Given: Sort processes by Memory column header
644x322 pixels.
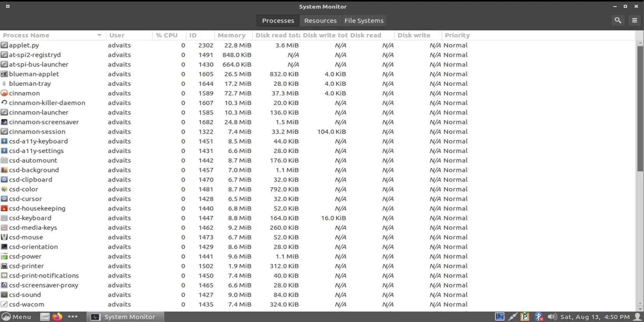Looking at the screenshot, I should pos(234,35).
